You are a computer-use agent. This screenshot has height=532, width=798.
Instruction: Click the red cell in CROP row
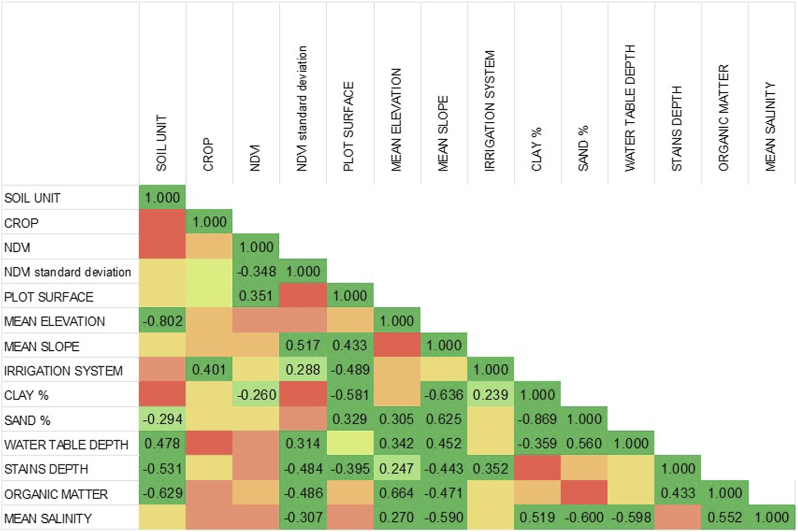point(162,222)
